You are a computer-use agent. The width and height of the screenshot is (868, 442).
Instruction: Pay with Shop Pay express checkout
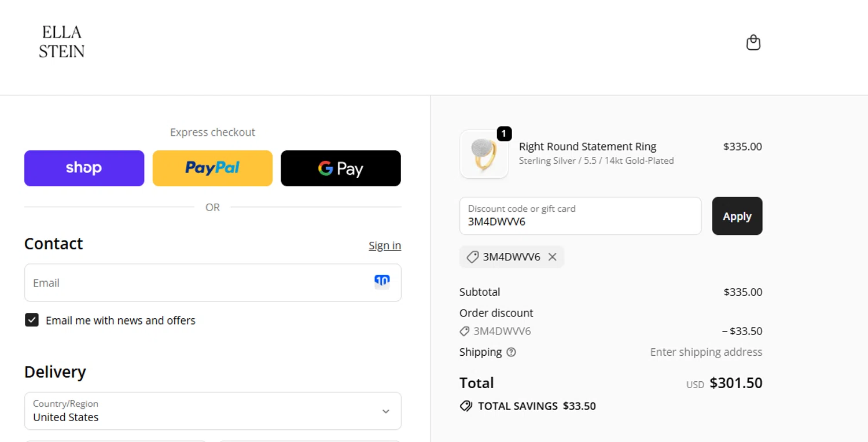pos(84,168)
